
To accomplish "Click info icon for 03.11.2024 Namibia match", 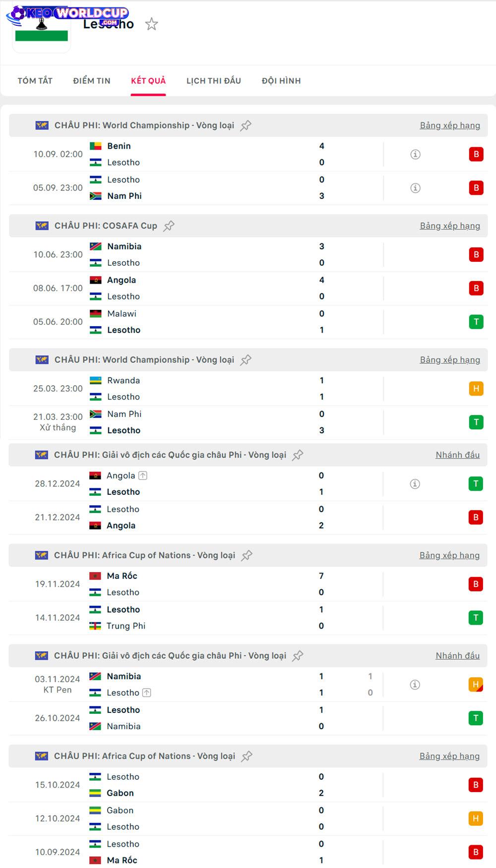I will tap(415, 685).
